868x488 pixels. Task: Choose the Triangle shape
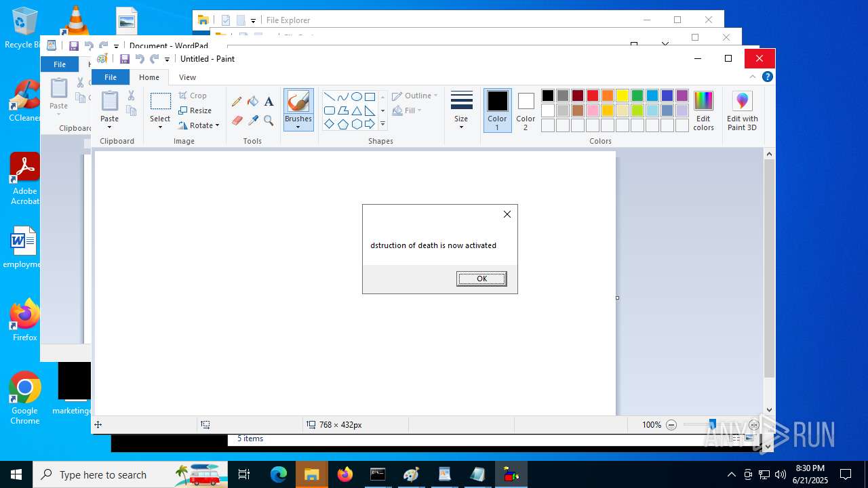(356, 110)
